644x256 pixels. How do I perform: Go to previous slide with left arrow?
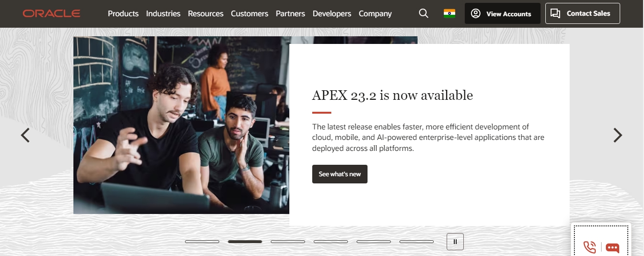(25, 135)
